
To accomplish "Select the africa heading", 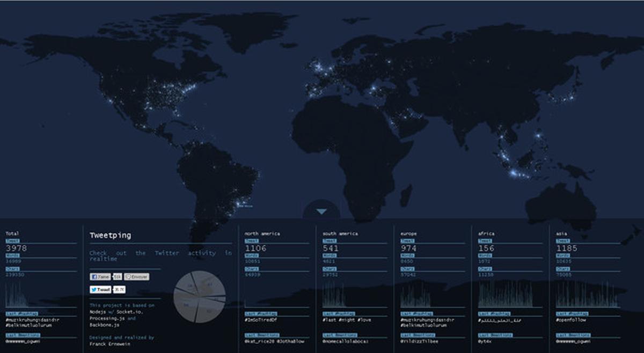I will (486, 233).
